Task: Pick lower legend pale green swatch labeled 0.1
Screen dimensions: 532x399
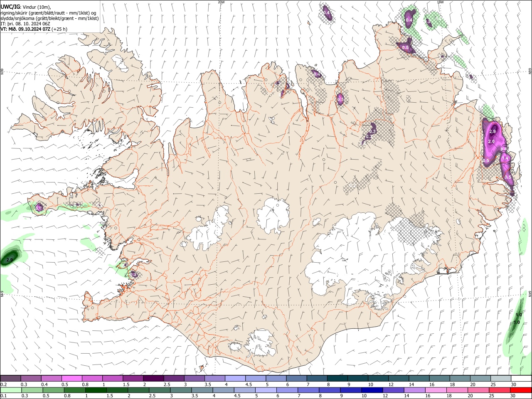Action: coord(11,390)
